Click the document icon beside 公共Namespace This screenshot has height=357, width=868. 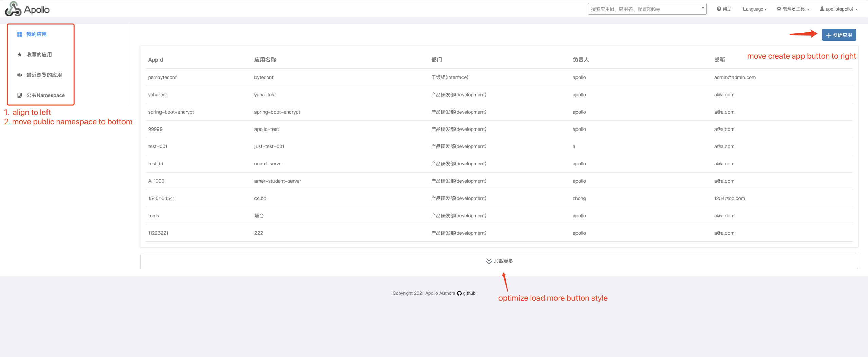click(20, 95)
